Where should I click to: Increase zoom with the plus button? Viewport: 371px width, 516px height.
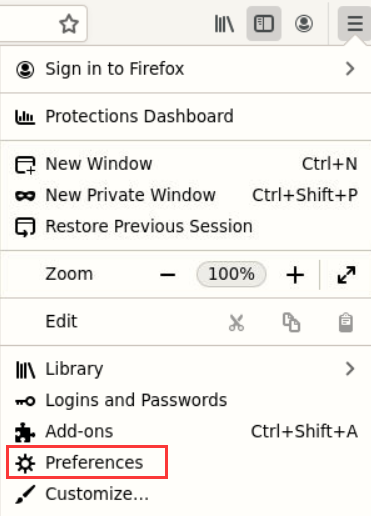pyautogui.click(x=295, y=275)
